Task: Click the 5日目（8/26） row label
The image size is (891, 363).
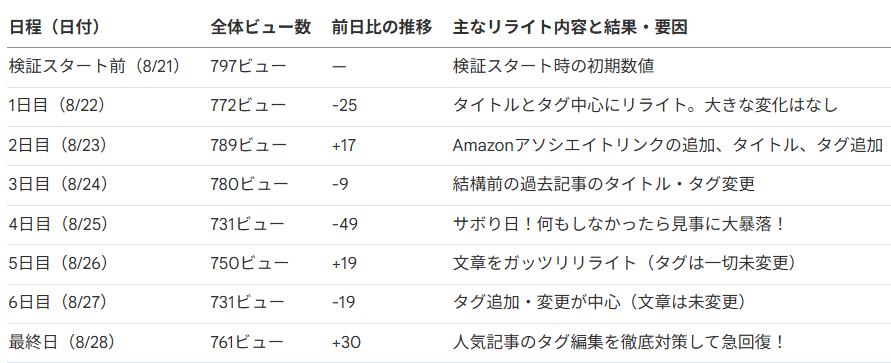Action: 59,263
